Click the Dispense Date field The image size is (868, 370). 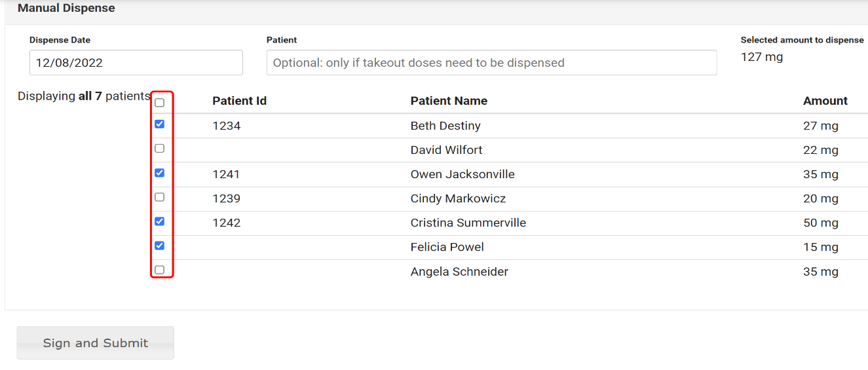click(x=136, y=63)
